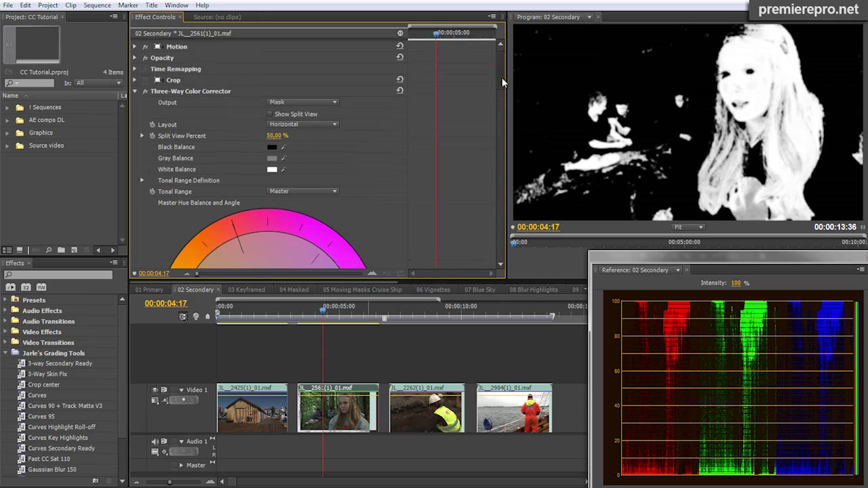Image resolution: width=868 pixels, height=488 pixels.
Task: Open the Sequence menu
Action: pos(97,5)
